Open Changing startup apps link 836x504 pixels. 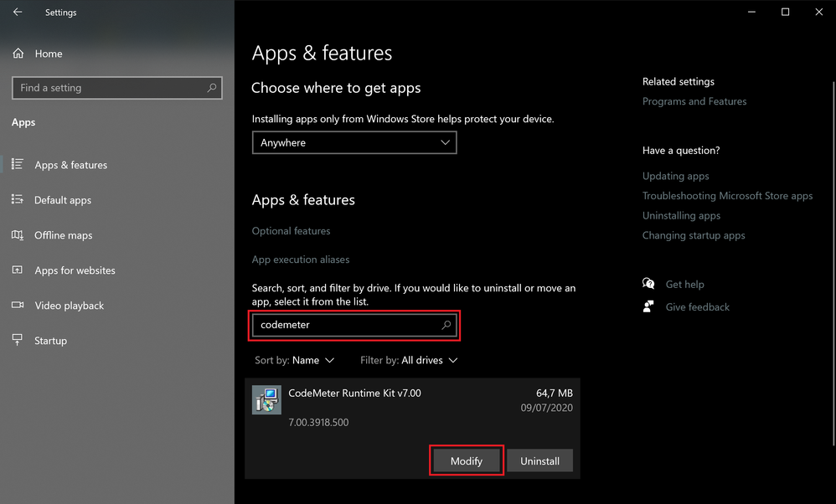693,235
